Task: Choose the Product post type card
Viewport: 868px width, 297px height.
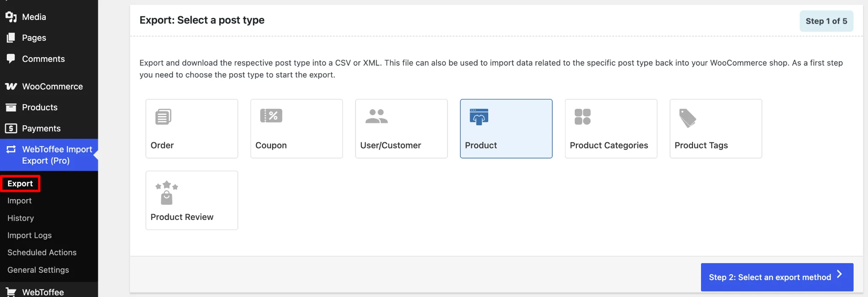Action: (506, 129)
